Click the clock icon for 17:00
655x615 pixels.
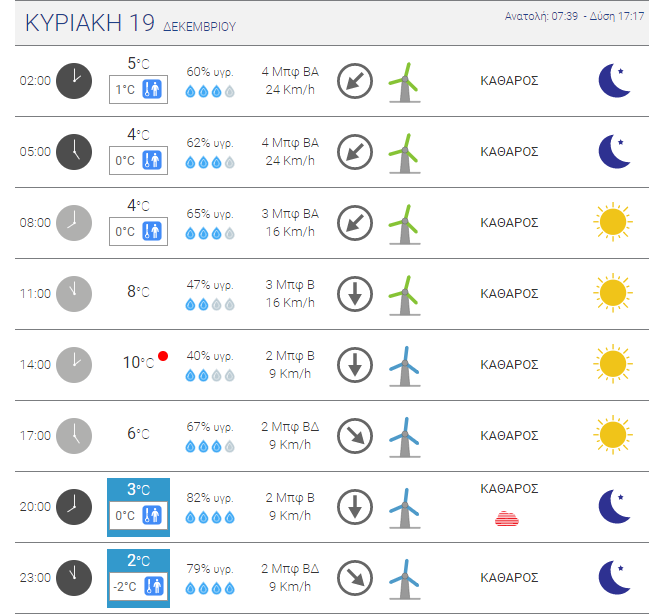74,436
